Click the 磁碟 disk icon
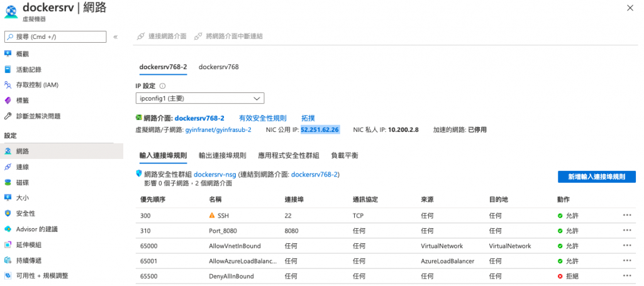 click(8, 182)
